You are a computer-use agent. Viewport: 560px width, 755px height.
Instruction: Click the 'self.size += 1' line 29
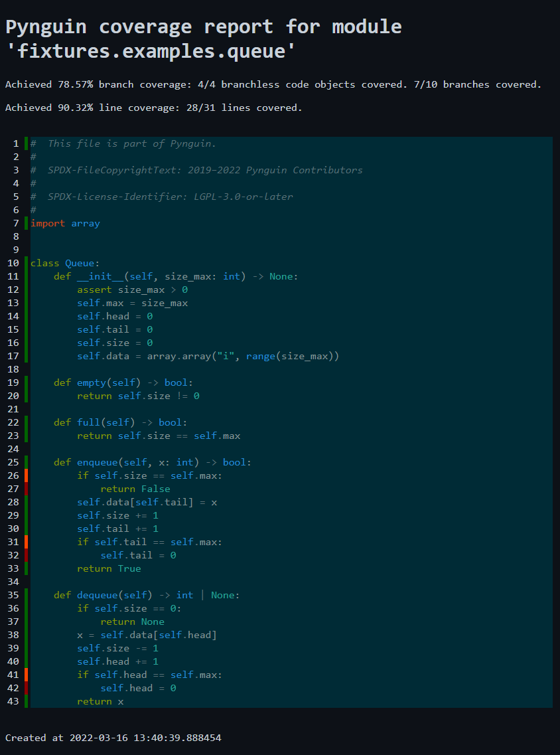tap(118, 515)
